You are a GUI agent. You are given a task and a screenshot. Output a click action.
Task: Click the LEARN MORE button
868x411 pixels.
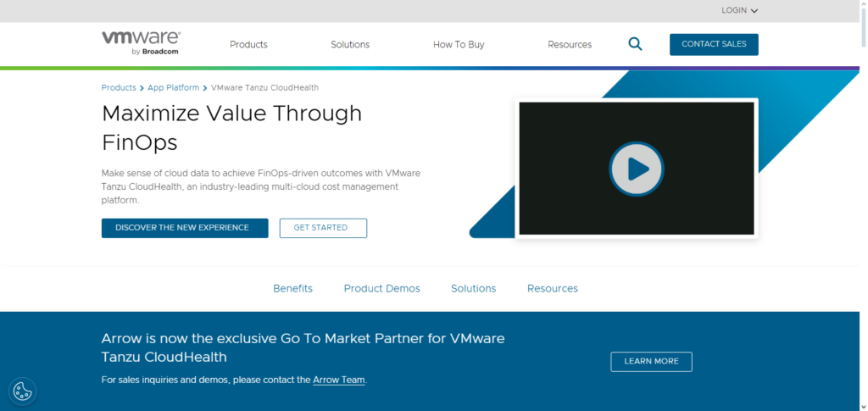[x=651, y=361]
